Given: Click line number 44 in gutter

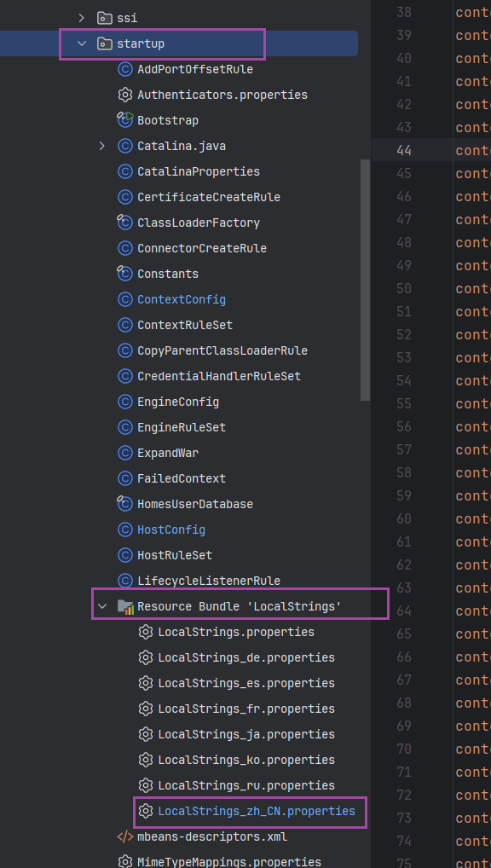Looking at the screenshot, I should coord(404,150).
